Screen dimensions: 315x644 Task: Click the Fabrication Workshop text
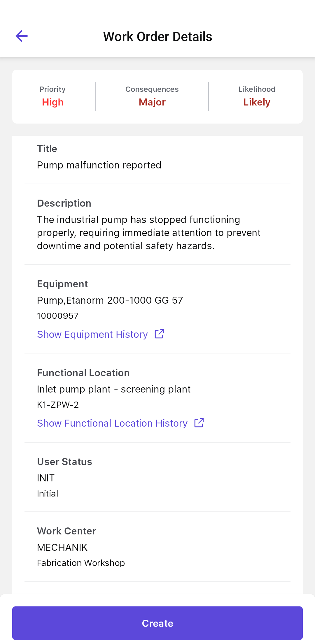pyautogui.click(x=81, y=563)
